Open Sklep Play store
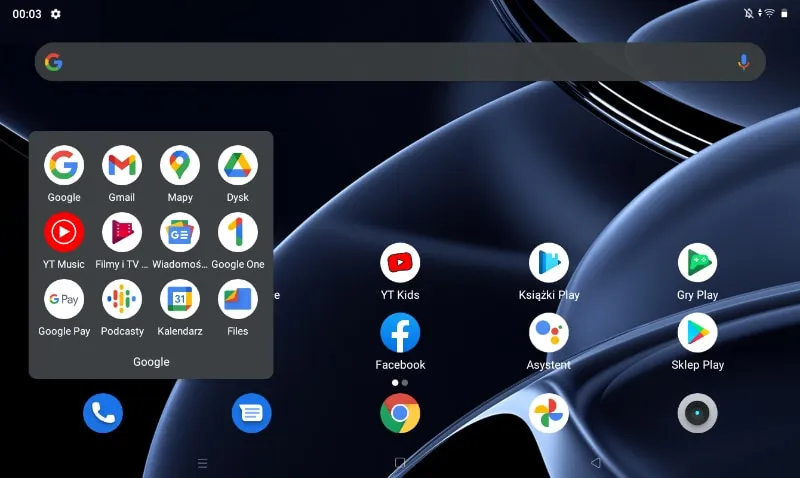 click(x=697, y=333)
